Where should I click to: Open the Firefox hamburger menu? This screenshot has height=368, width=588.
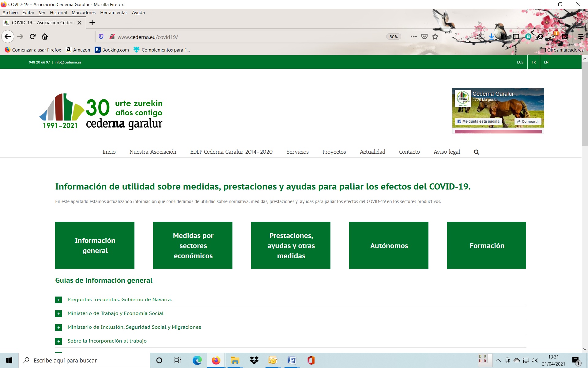(x=580, y=36)
